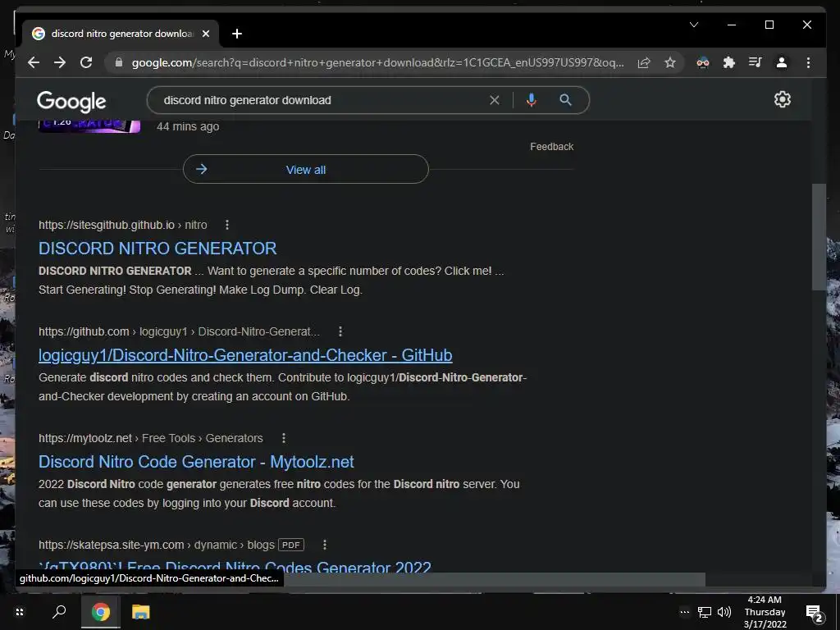Search tabs dropdown chevron
This screenshot has width=840, height=630.
pos(694,25)
